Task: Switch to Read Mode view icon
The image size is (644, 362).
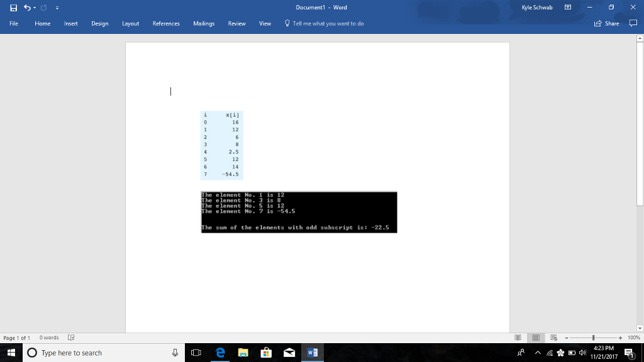Action: pyautogui.click(x=518, y=337)
